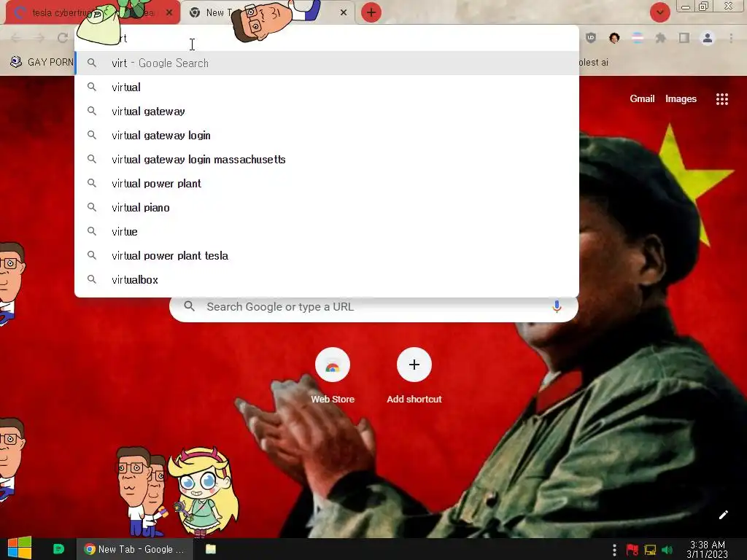The height and width of the screenshot is (560, 747).
Task: Open the tab search red dropdown
Action: 659,12
